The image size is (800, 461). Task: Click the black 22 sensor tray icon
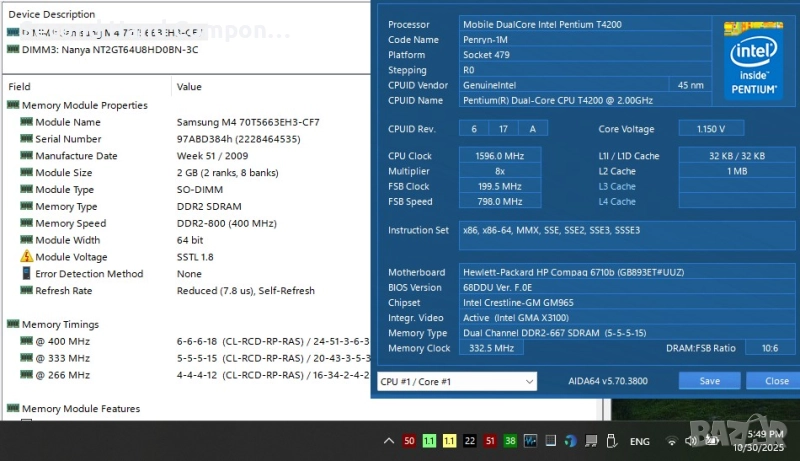pyautogui.click(x=470, y=441)
